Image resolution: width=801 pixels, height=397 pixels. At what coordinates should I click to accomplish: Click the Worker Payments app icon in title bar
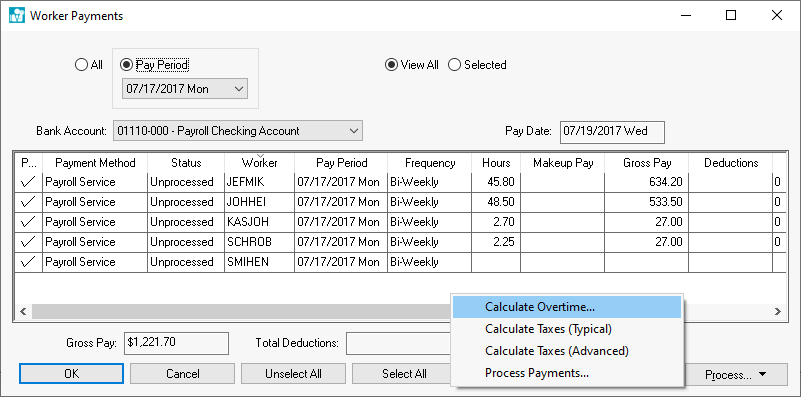click(17, 15)
